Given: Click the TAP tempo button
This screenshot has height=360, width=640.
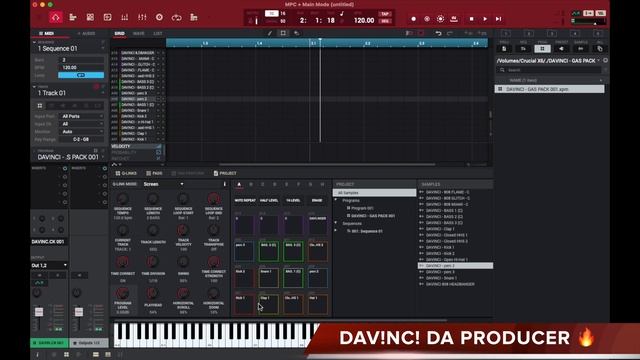Looking at the screenshot, I should (x=384, y=14).
